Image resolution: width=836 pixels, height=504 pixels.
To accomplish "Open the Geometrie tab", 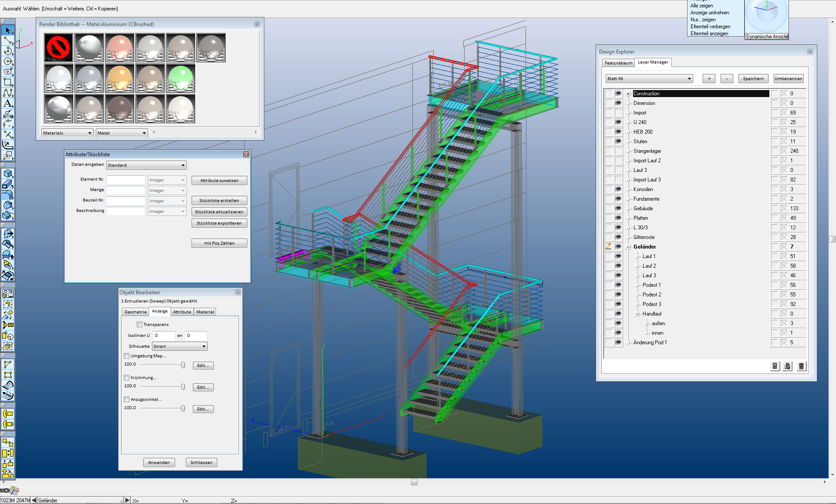I will coord(135,312).
